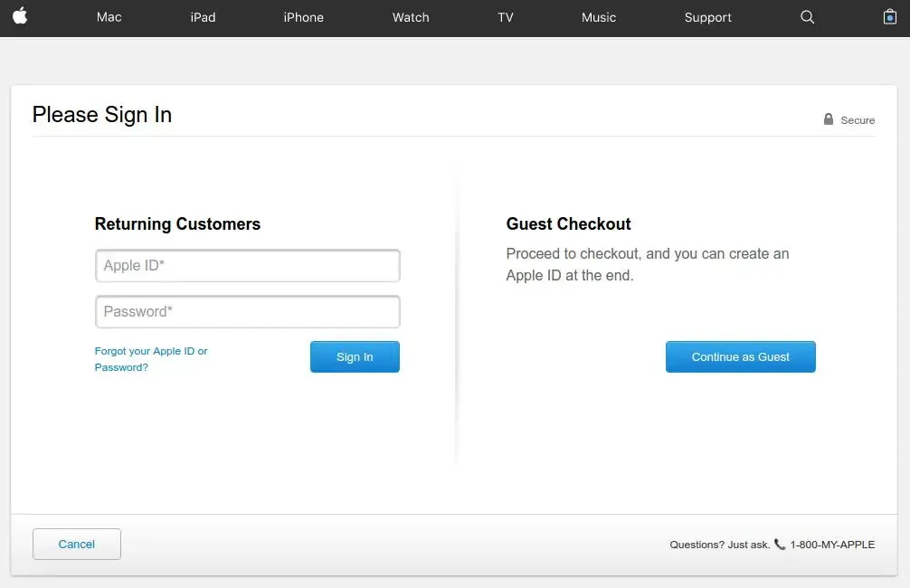Viewport: 910px width, 588px height.
Task: Open Forgot your Apple ID or Password link
Action: 151,359
